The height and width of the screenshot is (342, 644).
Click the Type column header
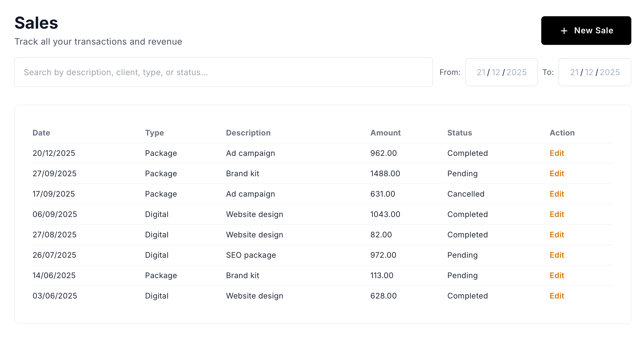[155, 133]
